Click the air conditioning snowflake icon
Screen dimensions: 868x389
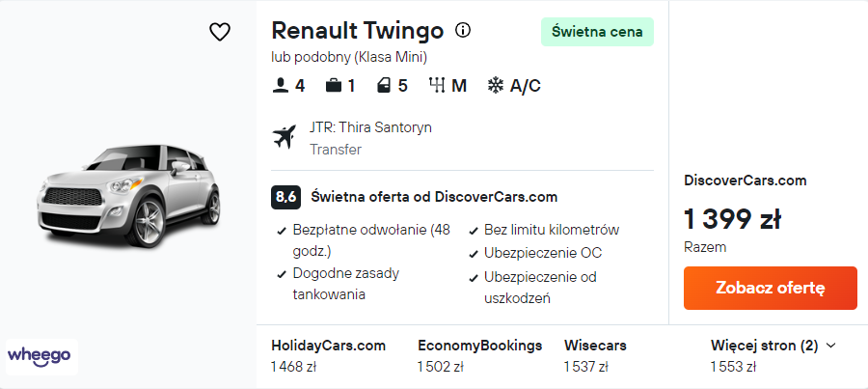pos(496,86)
